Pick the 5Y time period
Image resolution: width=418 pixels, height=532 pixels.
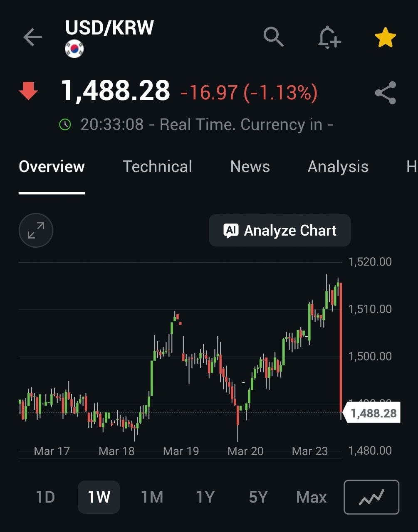258,497
